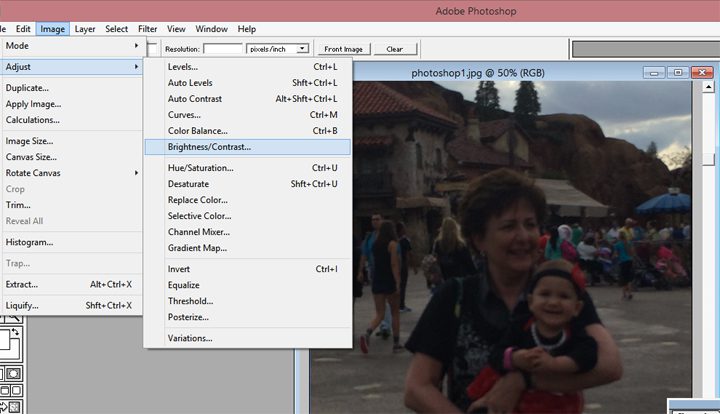Click the Front Image button
The width and height of the screenshot is (720, 414).
(343, 49)
